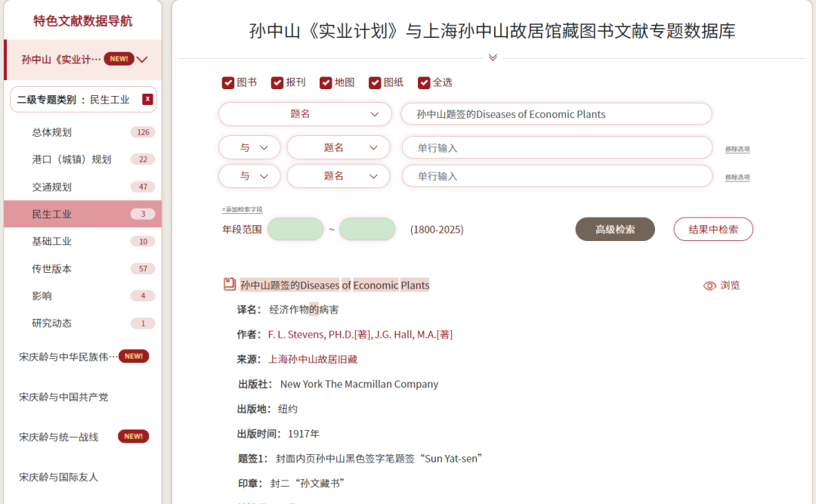The width and height of the screenshot is (816, 504).
Task: Click the starting year input field
Action: (x=295, y=229)
